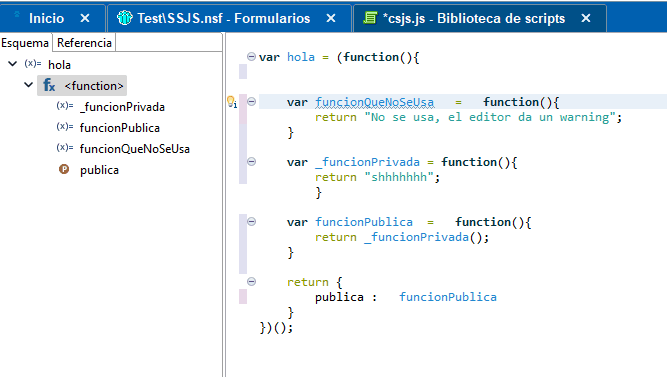The width and height of the screenshot is (667, 377).
Task: Close the Test\SSJS.nsf - Formularios tab
Action: tap(331, 18)
